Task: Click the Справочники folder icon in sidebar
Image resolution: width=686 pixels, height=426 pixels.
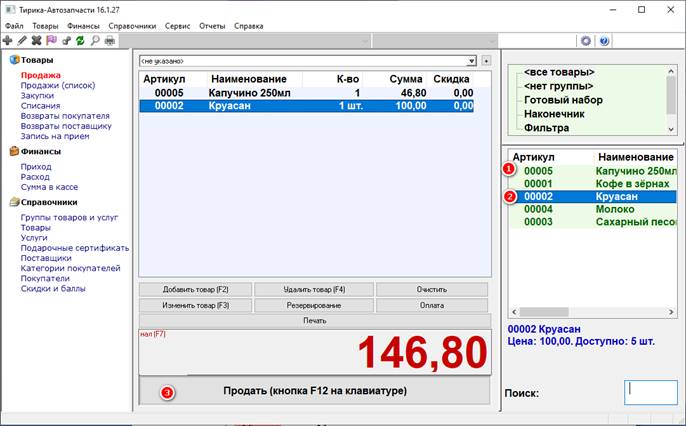Action: (x=14, y=202)
